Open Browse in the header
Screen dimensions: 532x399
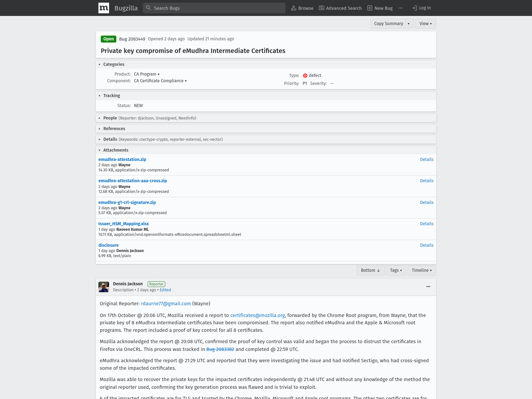[302, 8]
